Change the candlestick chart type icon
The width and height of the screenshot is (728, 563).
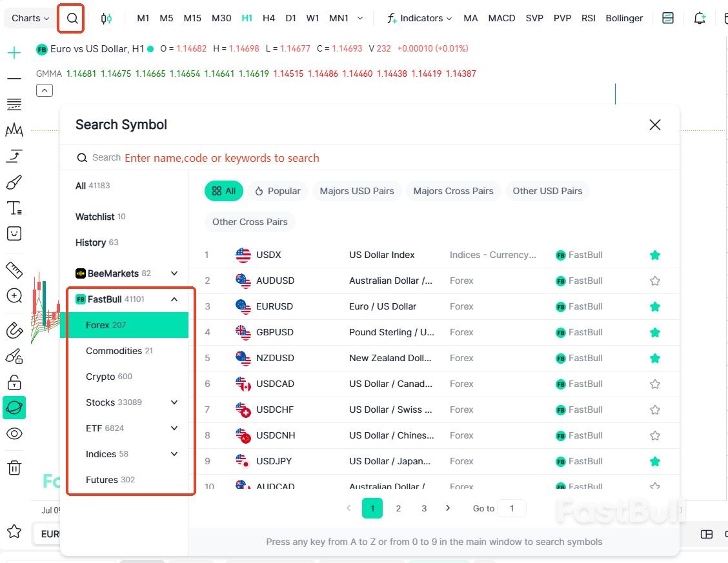[x=106, y=19]
